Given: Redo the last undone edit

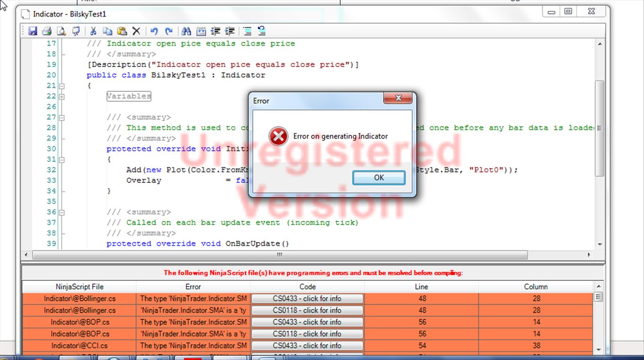Looking at the screenshot, I should [168, 31].
